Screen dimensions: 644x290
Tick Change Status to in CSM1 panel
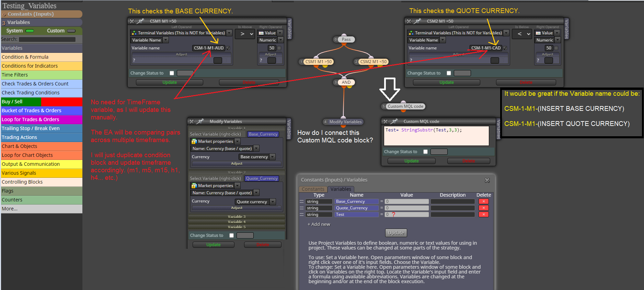[x=172, y=73]
